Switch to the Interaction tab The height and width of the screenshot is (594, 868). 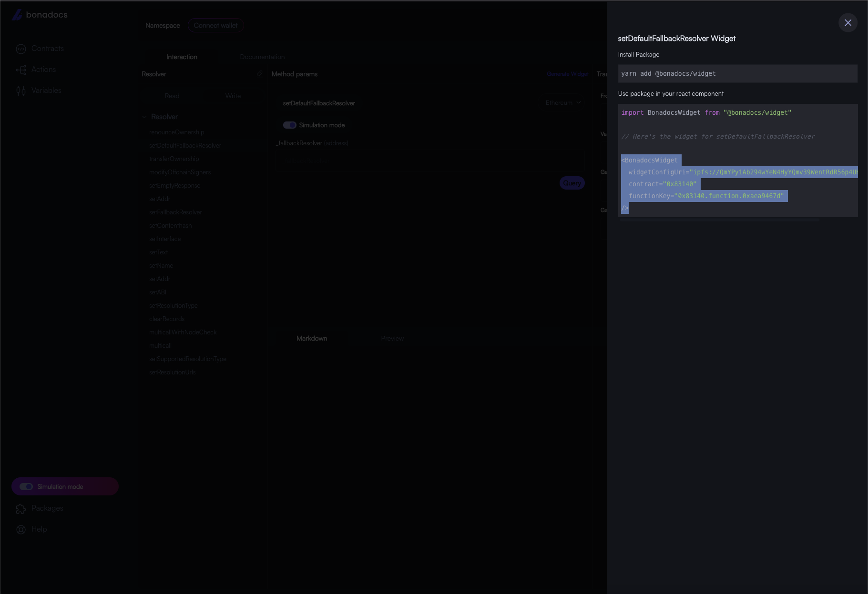coord(182,57)
